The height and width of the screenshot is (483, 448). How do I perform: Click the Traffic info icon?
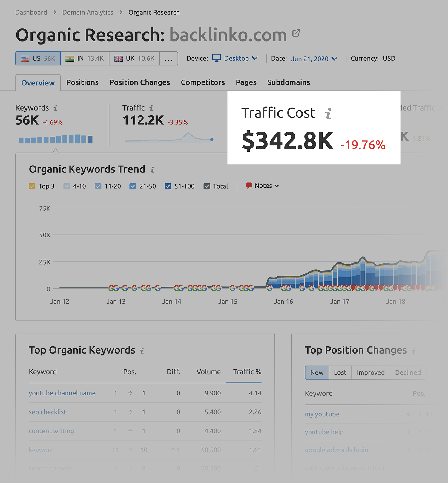(x=151, y=108)
